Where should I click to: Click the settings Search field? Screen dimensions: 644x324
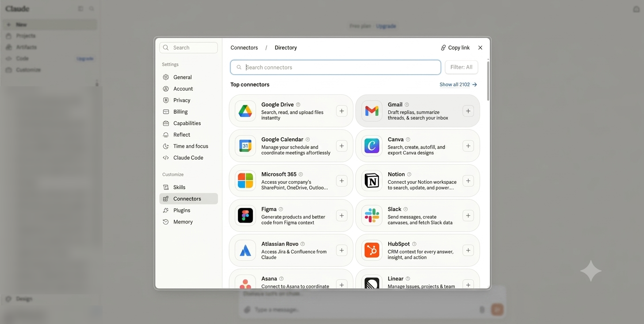[188, 48]
